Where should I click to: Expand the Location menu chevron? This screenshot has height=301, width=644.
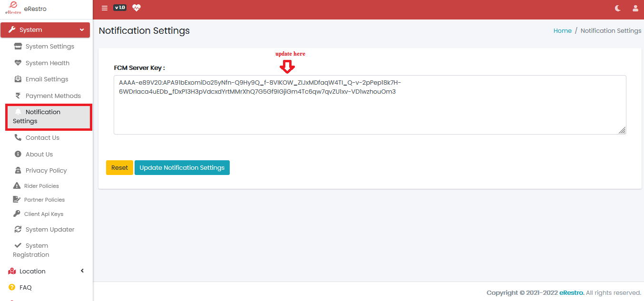tap(82, 271)
